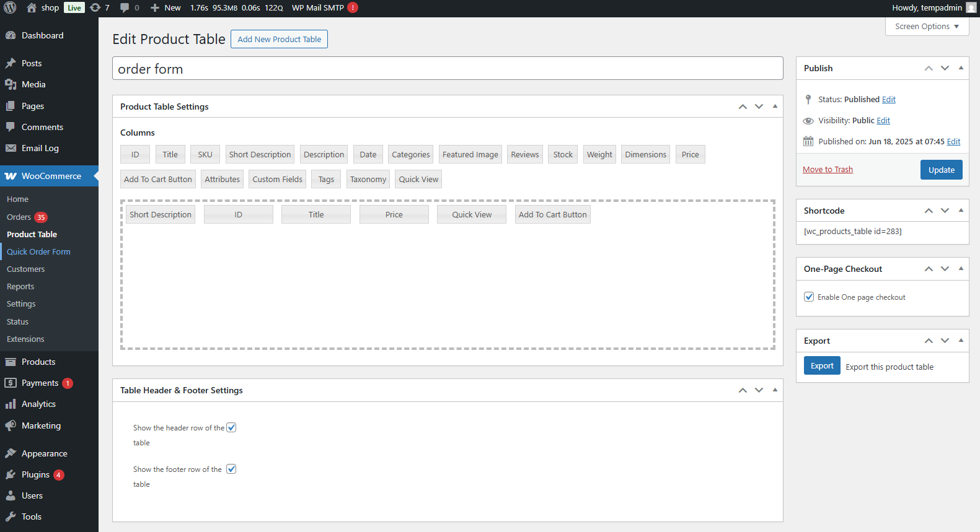
Task: Click the product table title input field
Action: pos(447,69)
